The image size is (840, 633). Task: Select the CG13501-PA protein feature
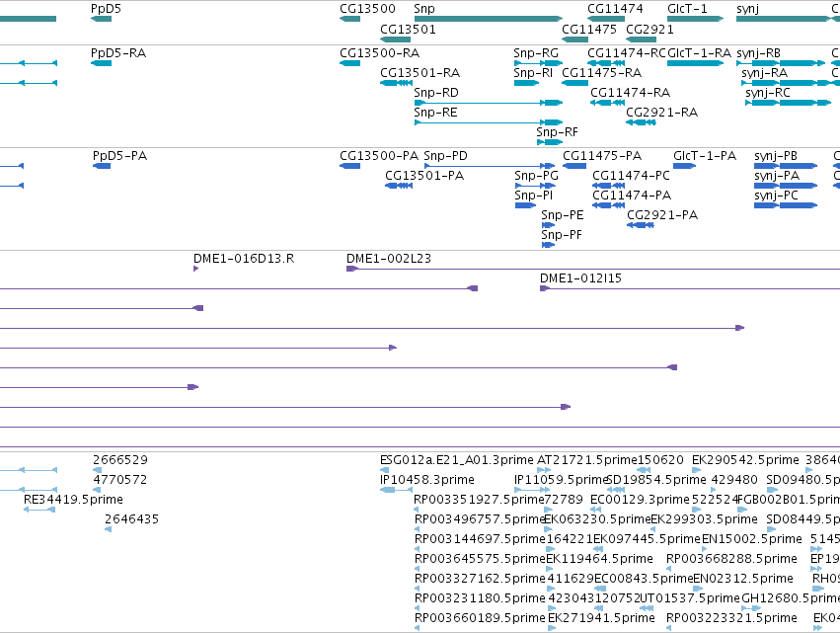coord(399,186)
